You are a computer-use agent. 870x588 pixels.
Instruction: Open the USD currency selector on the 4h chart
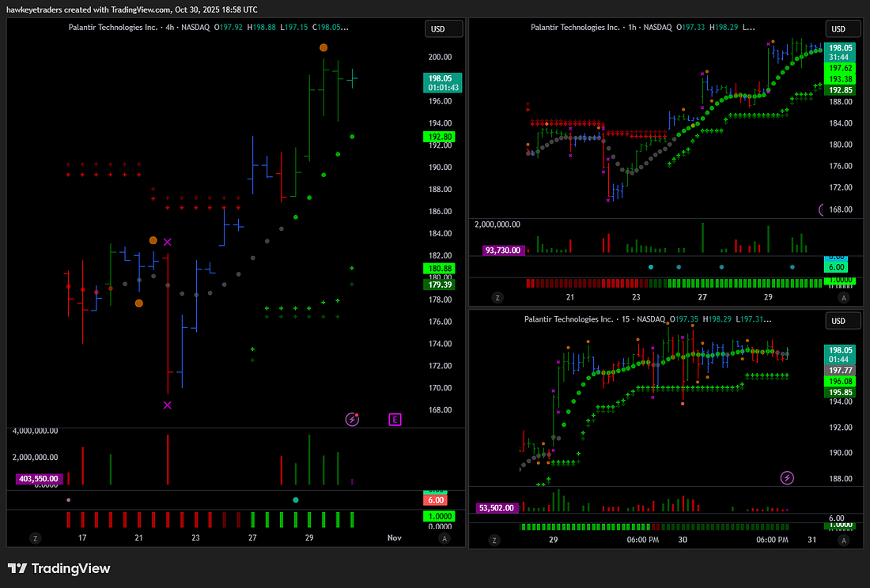pos(444,28)
